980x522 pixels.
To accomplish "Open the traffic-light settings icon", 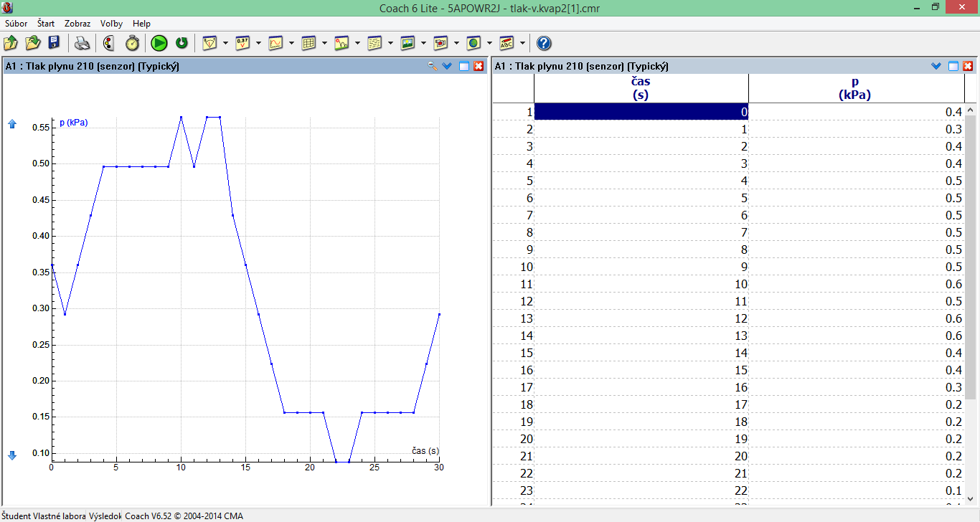I will coord(108,43).
